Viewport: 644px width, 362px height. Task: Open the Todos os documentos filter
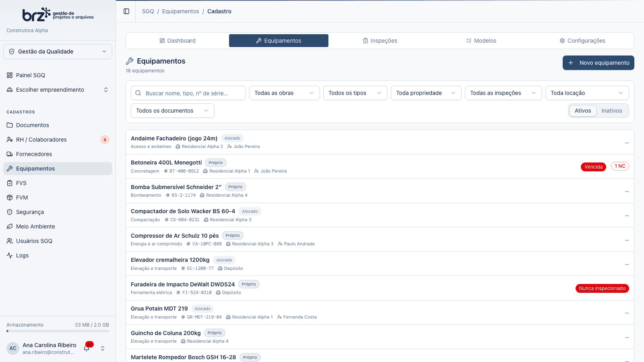click(x=173, y=111)
